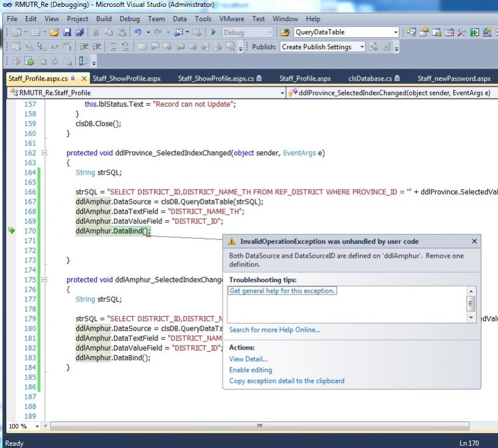The image size is (498, 448).
Task: Open the Build menu
Action: [104, 19]
